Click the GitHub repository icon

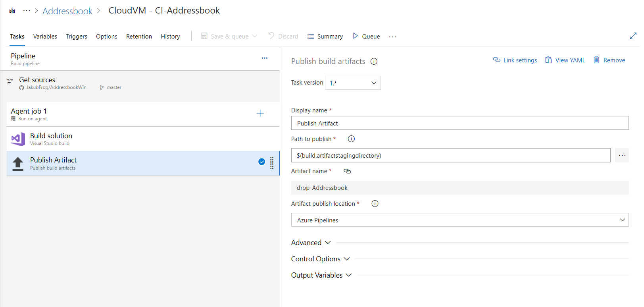coord(21,88)
